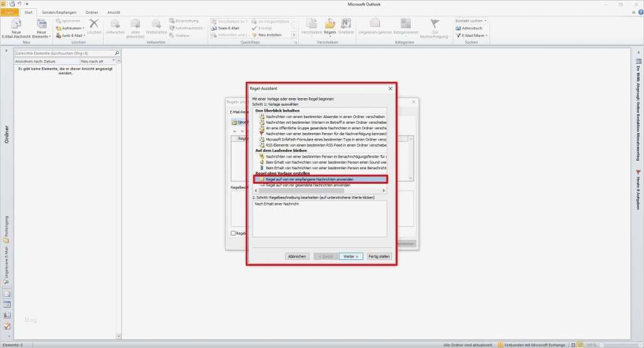Click the Weiter button
644x348 pixels.
pos(351,257)
